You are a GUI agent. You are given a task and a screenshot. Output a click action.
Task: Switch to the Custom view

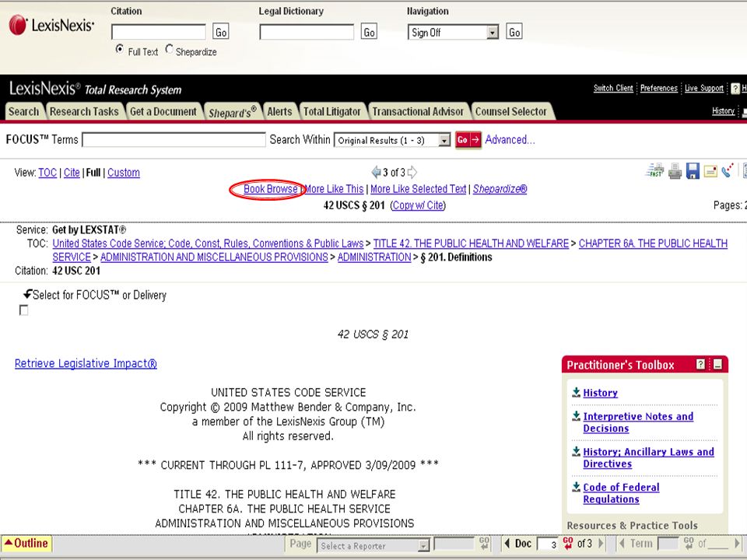[x=124, y=173]
